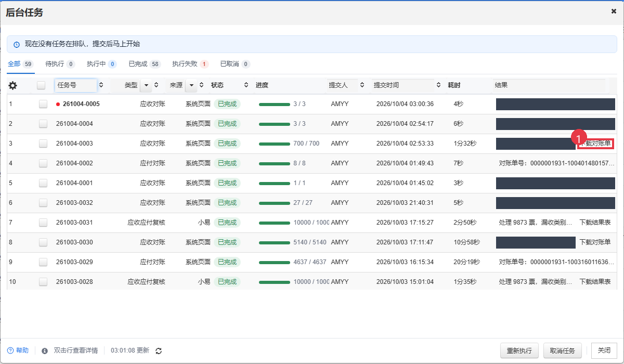Image resolution: width=624 pixels, height=364 pixels.
Task: Click the clock icon in the notice banner
Action: 17,45
